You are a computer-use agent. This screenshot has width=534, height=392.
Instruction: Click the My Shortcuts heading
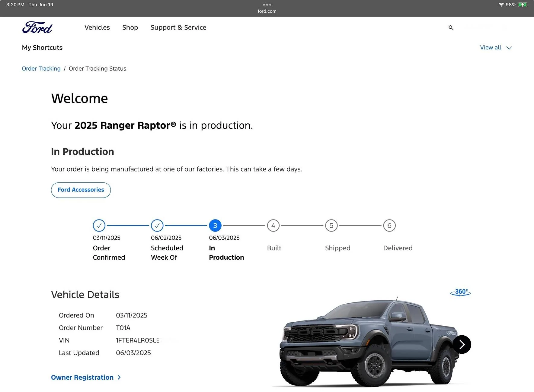[x=42, y=48]
